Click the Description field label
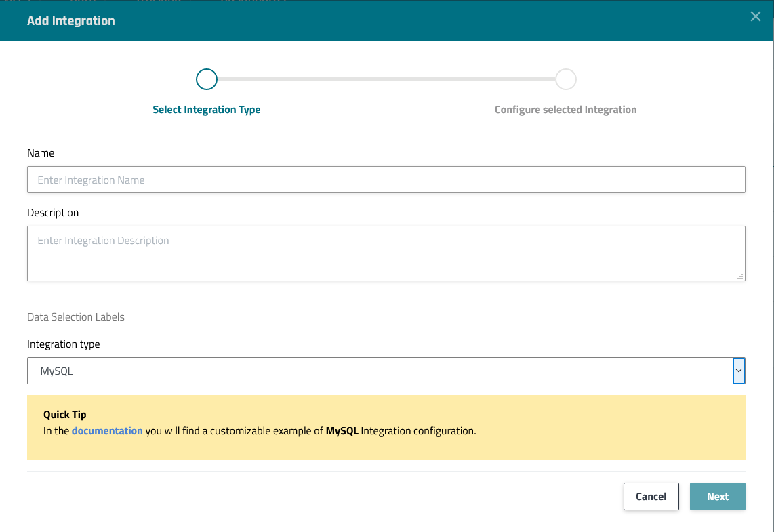The image size is (774, 532). 53,213
